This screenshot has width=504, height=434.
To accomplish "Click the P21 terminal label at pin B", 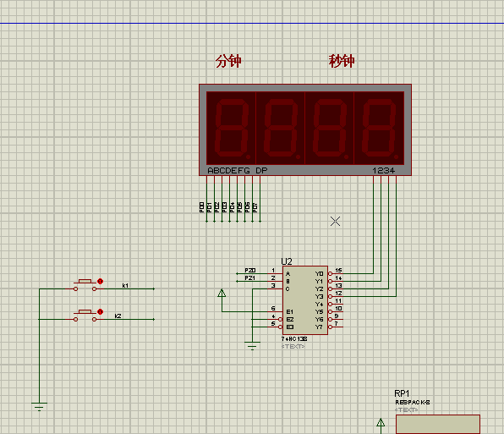I will click(250, 277).
